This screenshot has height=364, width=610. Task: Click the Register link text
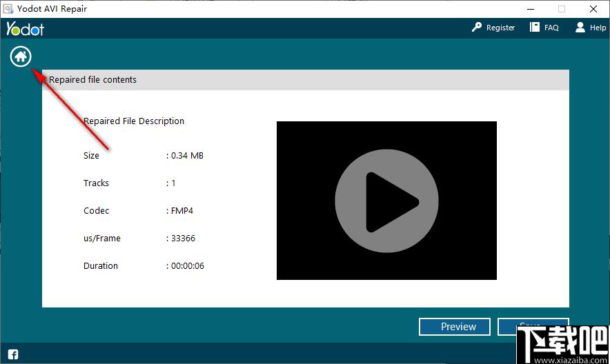[500, 28]
